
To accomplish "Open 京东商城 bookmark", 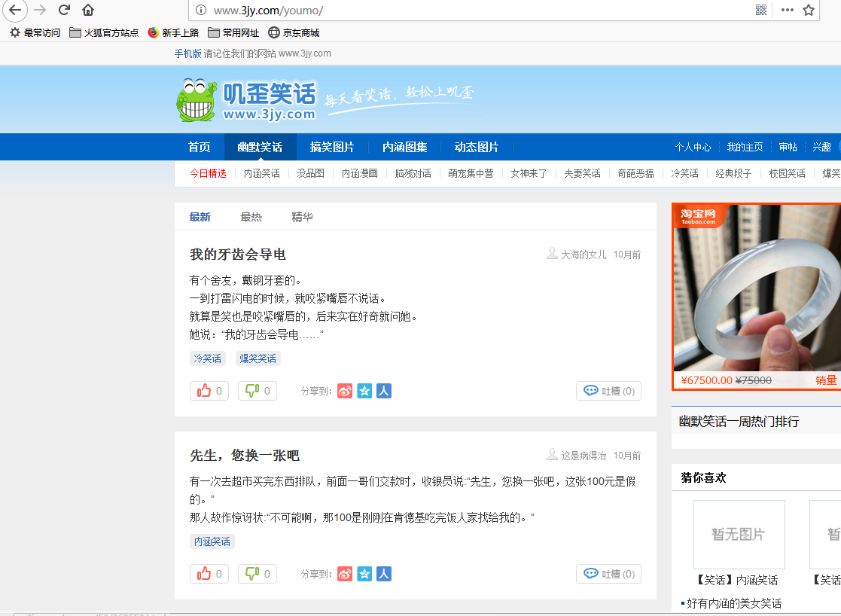I will [294, 32].
